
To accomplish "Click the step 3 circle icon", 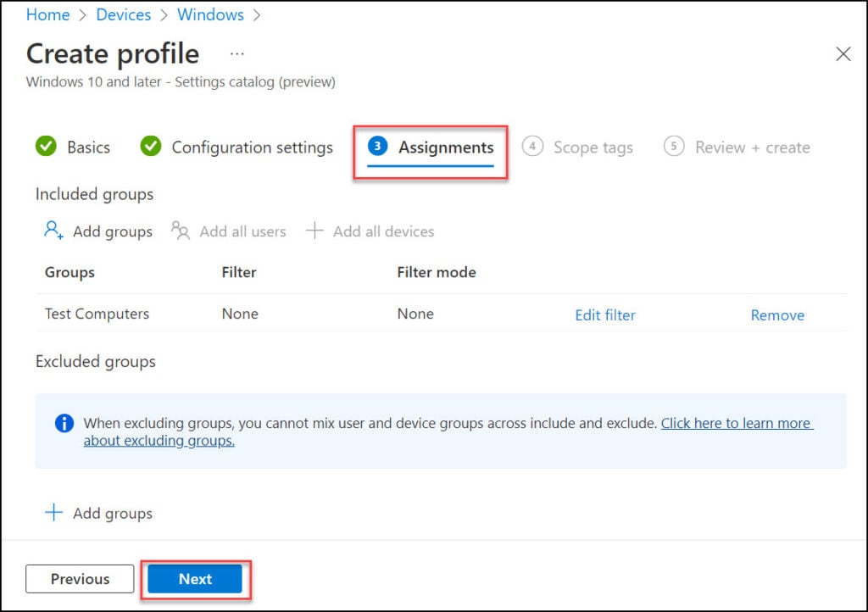I will pos(377,146).
